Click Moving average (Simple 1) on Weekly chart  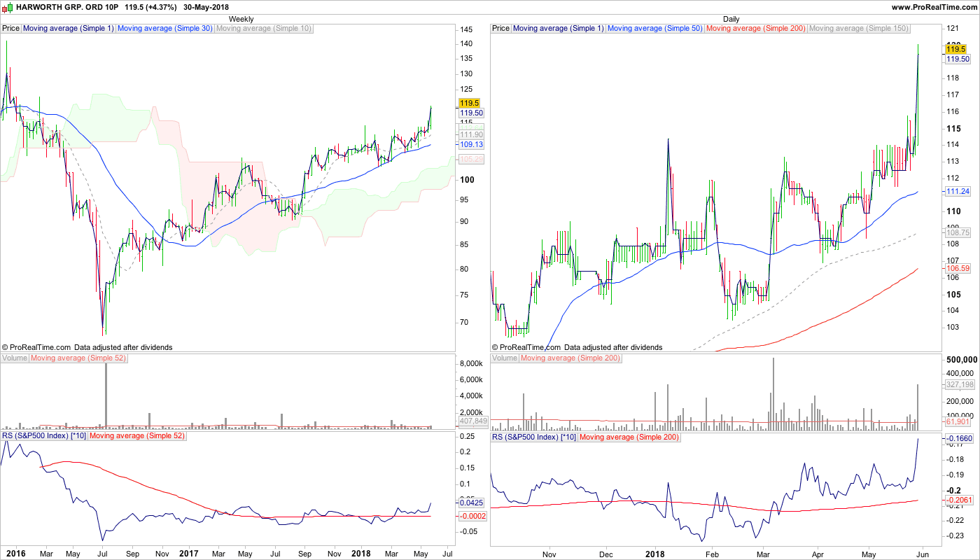click(x=69, y=29)
